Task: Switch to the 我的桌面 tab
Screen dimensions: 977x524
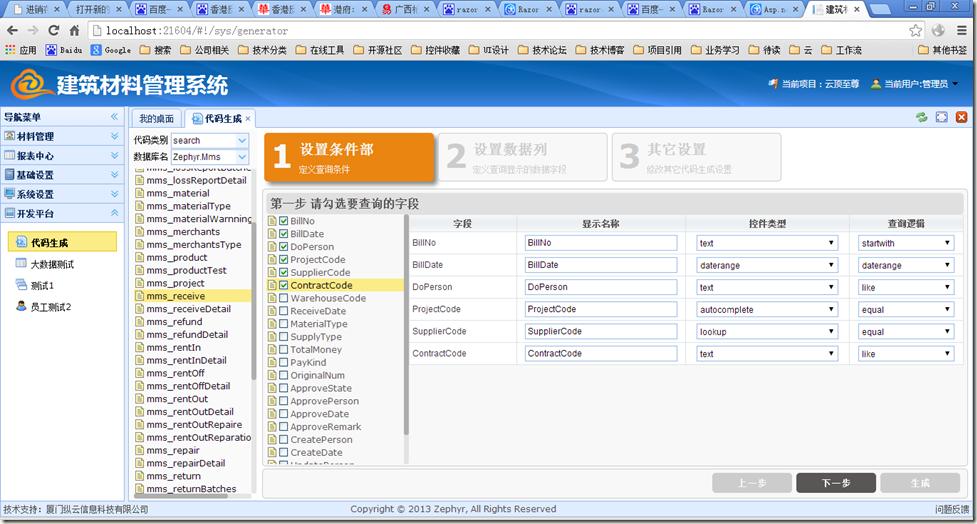Action: pos(156,119)
